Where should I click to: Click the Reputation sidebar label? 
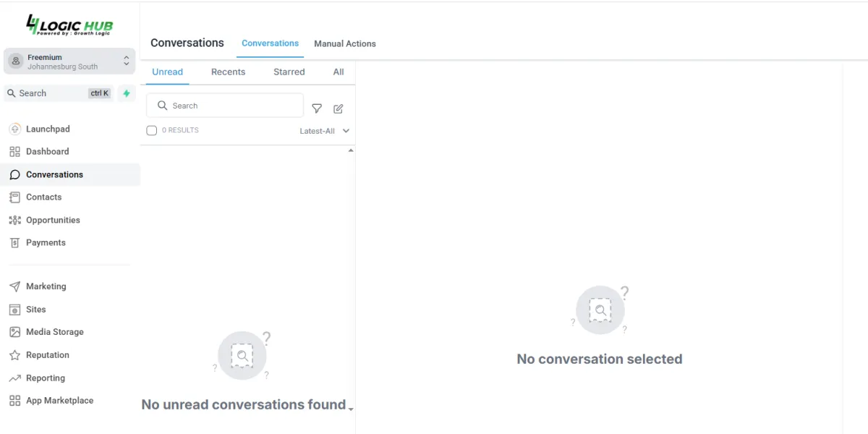[48, 355]
